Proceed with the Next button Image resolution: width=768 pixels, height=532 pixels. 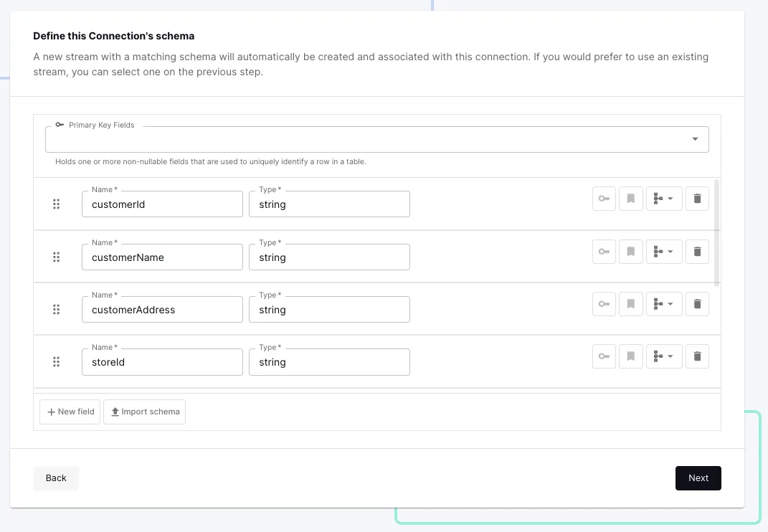pyautogui.click(x=698, y=478)
